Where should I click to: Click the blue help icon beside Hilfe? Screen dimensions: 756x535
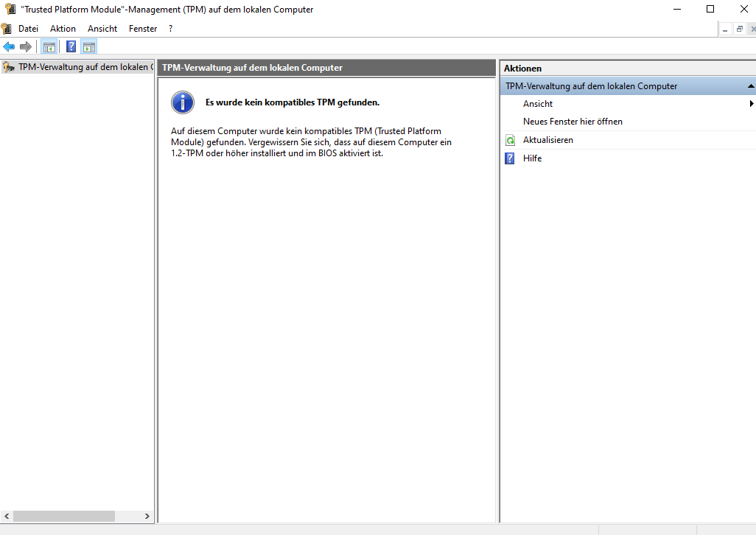(510, 158)
